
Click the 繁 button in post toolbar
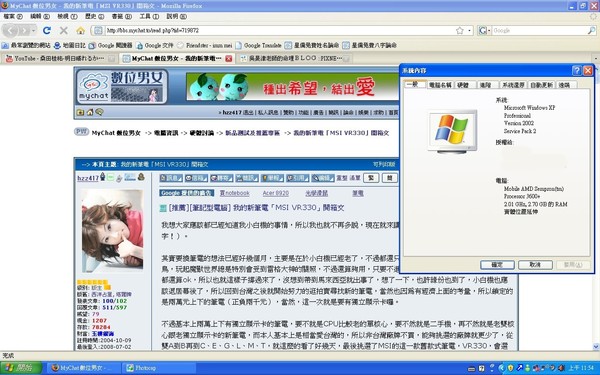[371, 178]
